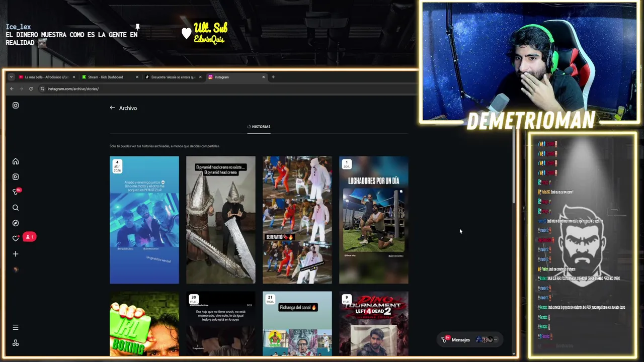
Task: Open the IRL BOXING story thumbnail
Action: coord(144,324)
